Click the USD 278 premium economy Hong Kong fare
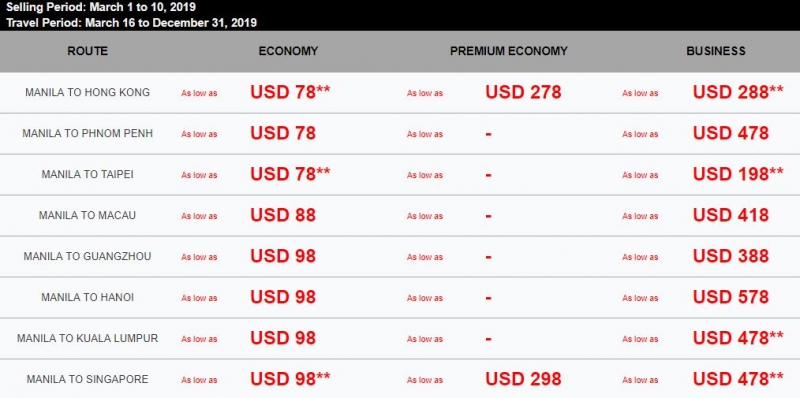This screenshot has height=398, width=800. click(523, 92)
